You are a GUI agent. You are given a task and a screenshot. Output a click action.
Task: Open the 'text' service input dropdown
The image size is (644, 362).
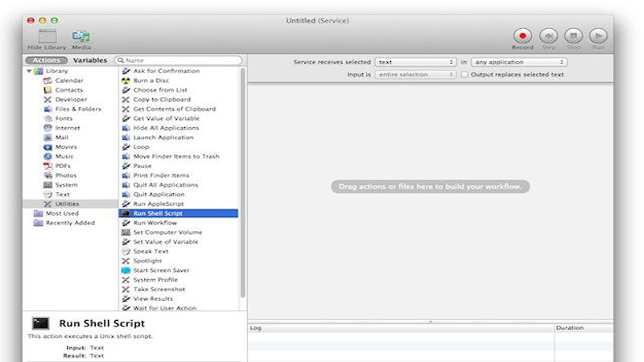coord(416,62)
